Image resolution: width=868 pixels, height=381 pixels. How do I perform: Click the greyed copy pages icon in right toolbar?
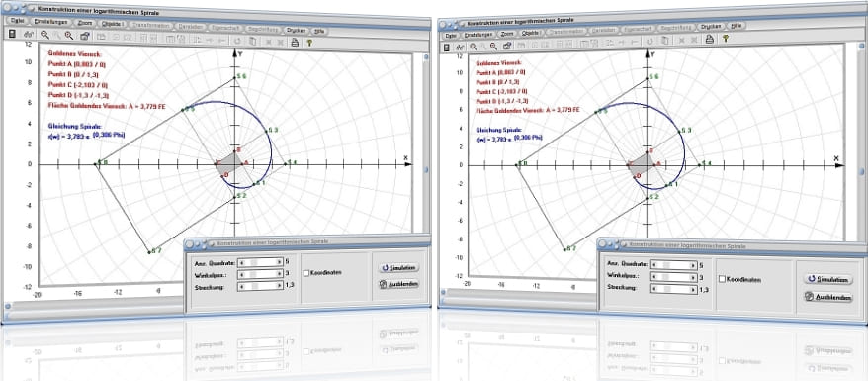coord(663,41)
